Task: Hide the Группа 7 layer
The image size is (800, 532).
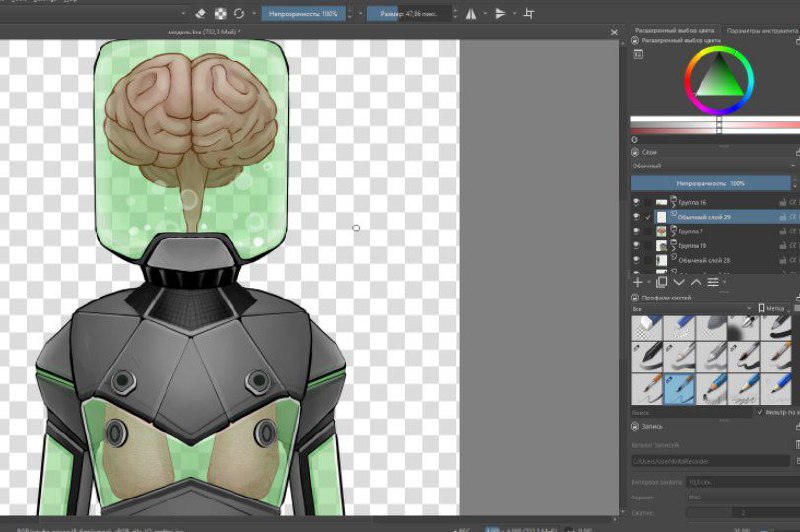Action: click(x=636, y=231)
